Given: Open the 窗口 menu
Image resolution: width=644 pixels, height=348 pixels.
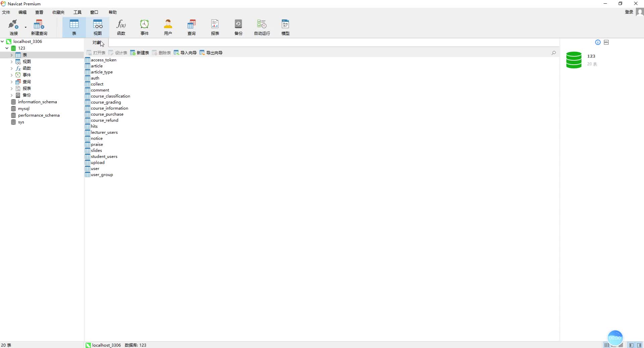Looking at the screenshot, I should coord(94,12).
